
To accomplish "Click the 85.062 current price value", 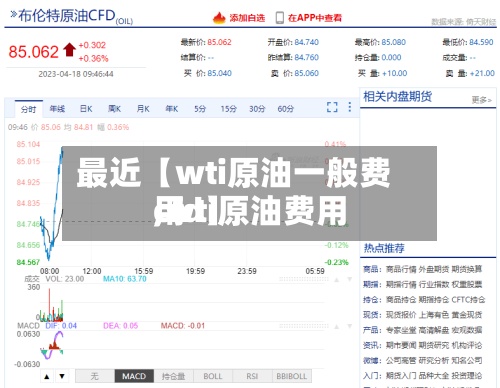I will 34,52.
